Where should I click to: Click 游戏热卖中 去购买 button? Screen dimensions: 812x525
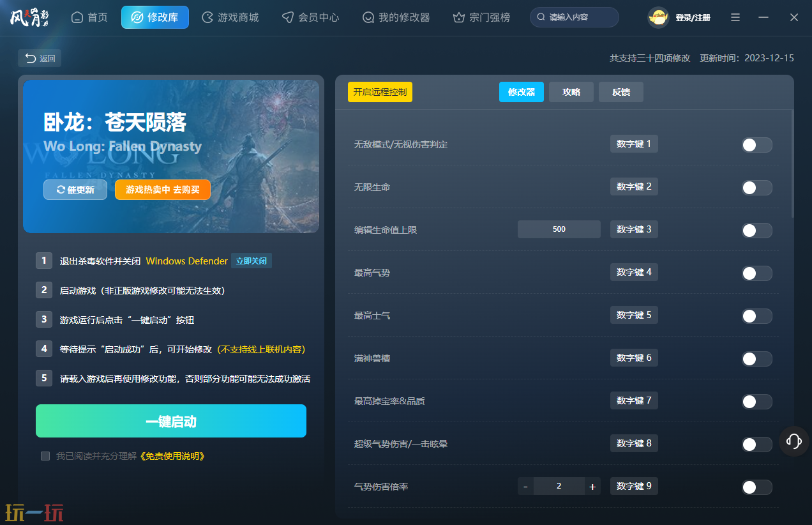pos(163,190)
